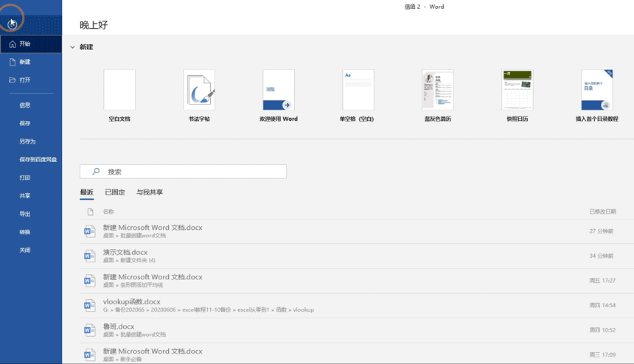Click the home icon next to 开始
634x364 pixels.
[x=13, y=44]
